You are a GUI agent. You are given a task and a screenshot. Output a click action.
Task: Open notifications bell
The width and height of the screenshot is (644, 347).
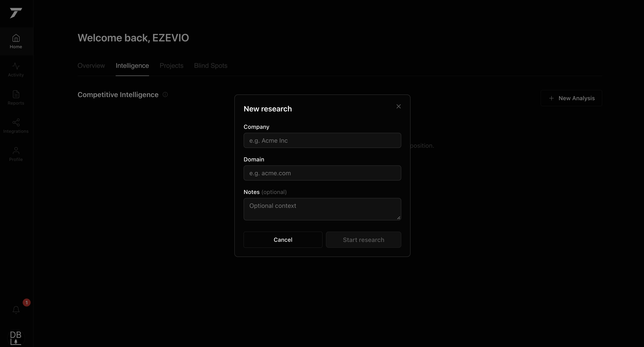(x=16, y=310)
